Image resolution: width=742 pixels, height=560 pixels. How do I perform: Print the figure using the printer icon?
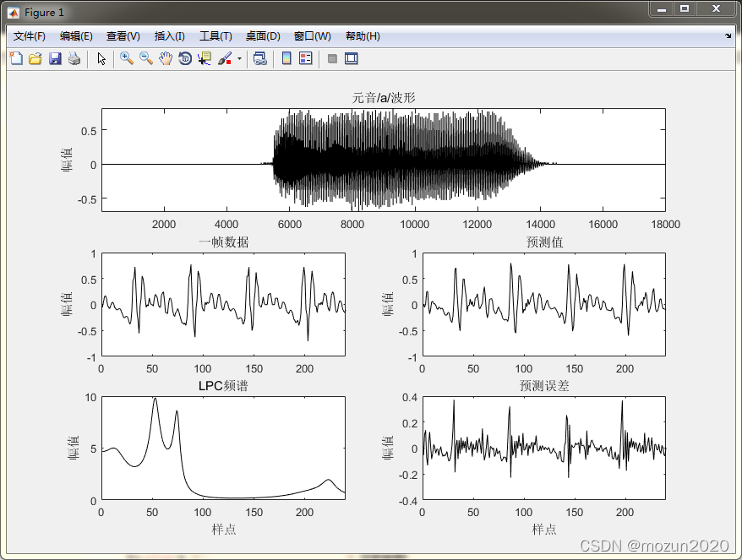(74, 58)
